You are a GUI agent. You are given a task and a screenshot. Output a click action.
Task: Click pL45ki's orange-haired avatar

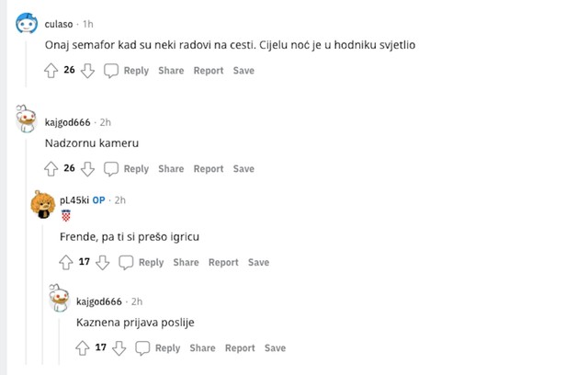click(x=42, y=204)
